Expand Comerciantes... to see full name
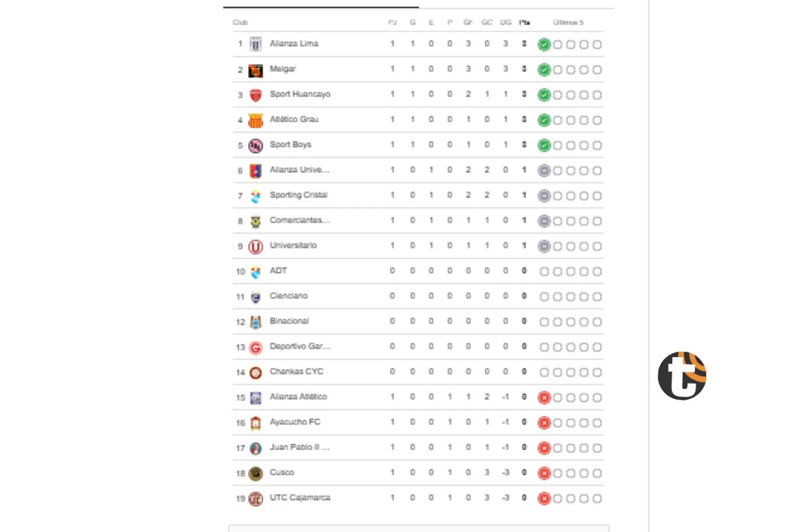Image resolution: width=798 pixels, height=532 pixels. point(301,220)
